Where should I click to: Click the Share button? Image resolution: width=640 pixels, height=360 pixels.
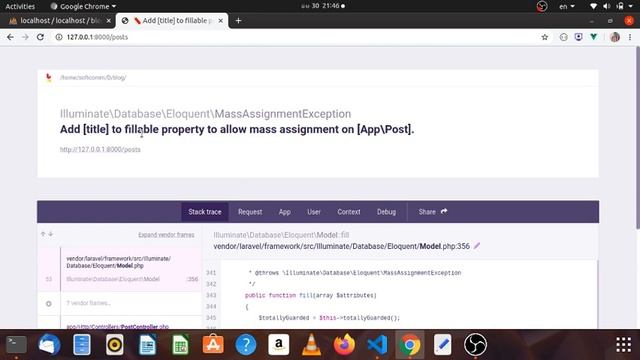tap(433, 212)
